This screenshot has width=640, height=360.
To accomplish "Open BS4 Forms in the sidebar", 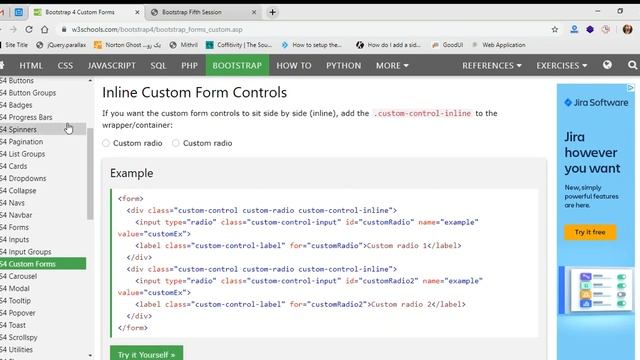I will click(x=43, y=227).
